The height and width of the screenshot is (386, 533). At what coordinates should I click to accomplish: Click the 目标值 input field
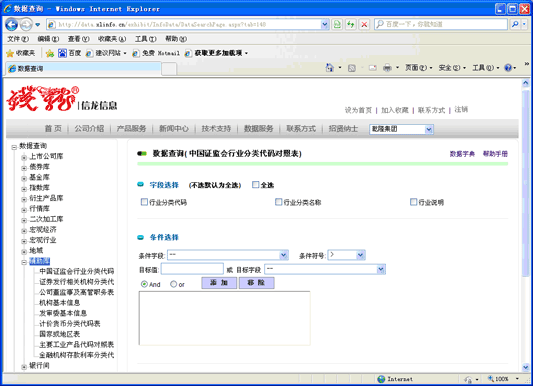(x=192, y=269)
